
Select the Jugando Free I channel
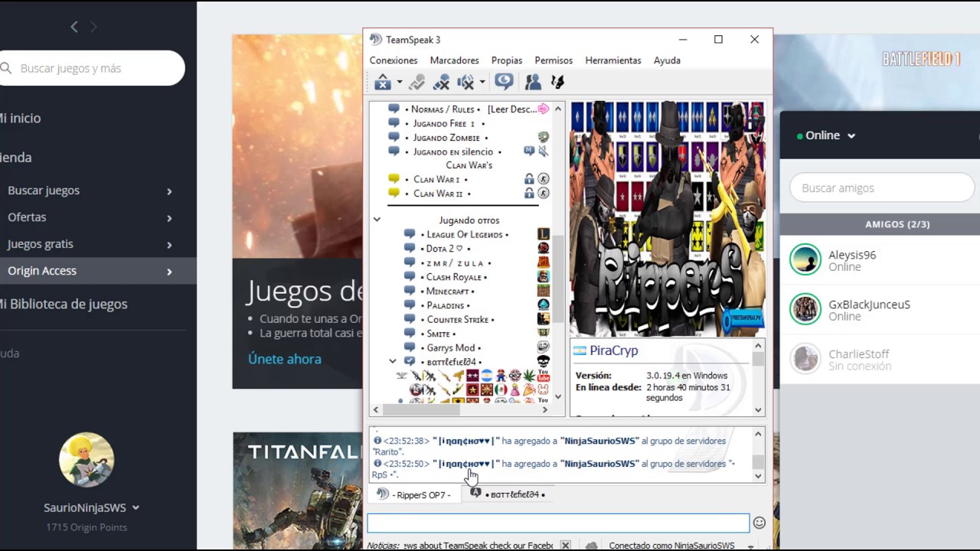pyautogui.click(x=444, y=123)
